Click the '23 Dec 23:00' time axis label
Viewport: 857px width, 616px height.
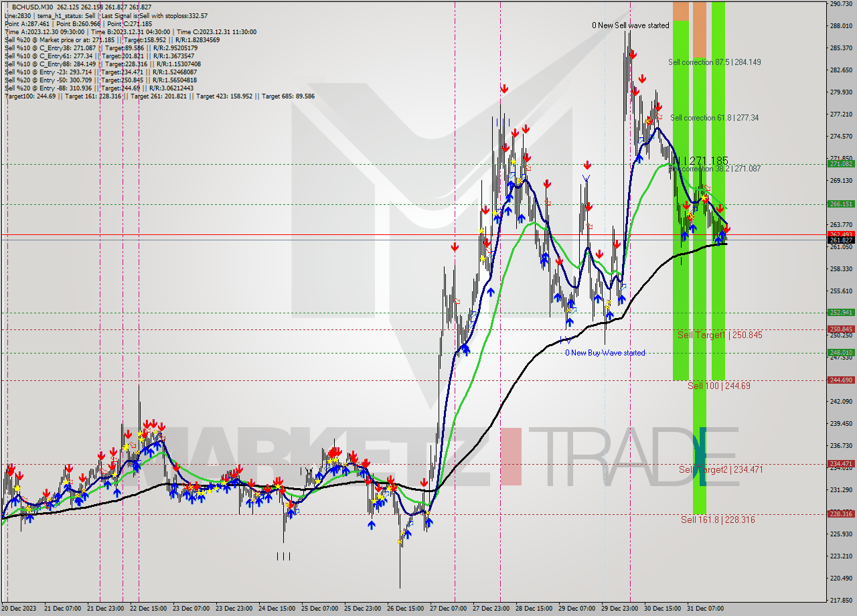(234, 609)
